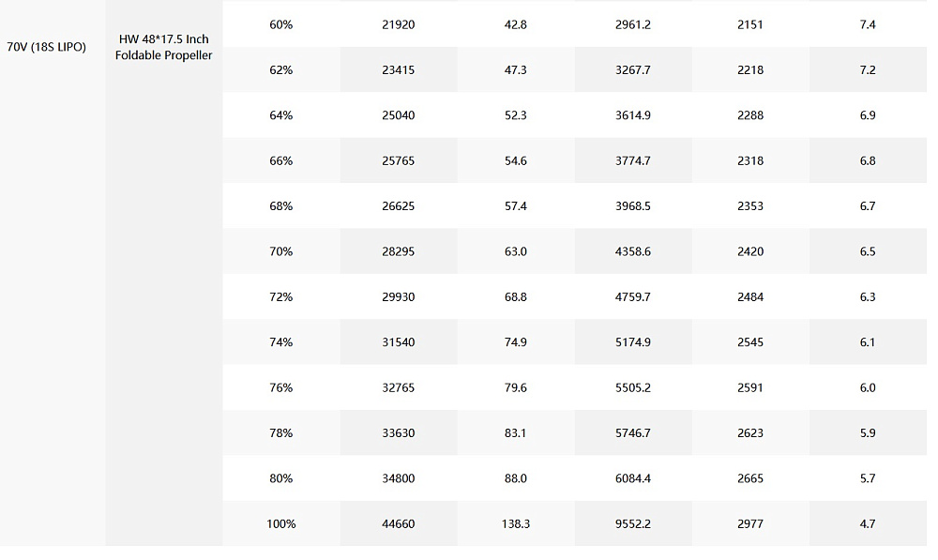Click the 6.5 efficiency value
This screenshot has width=938, height=560.
[x=868, y=252]
